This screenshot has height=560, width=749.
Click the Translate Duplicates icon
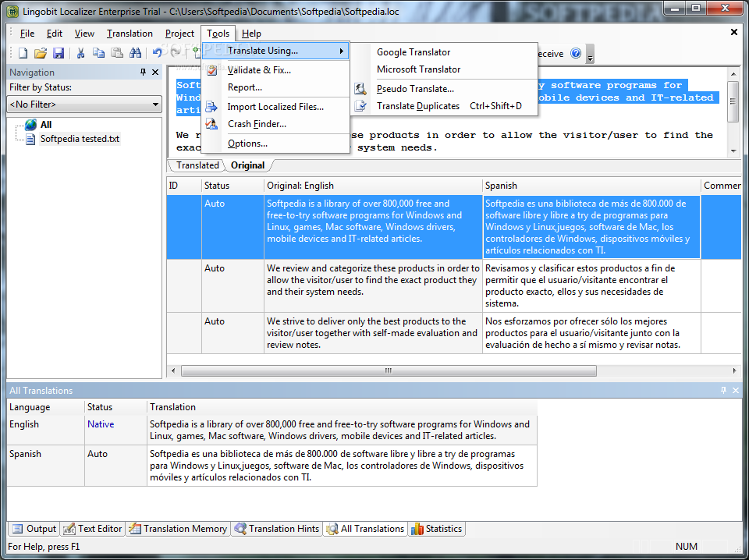point(360,106)
